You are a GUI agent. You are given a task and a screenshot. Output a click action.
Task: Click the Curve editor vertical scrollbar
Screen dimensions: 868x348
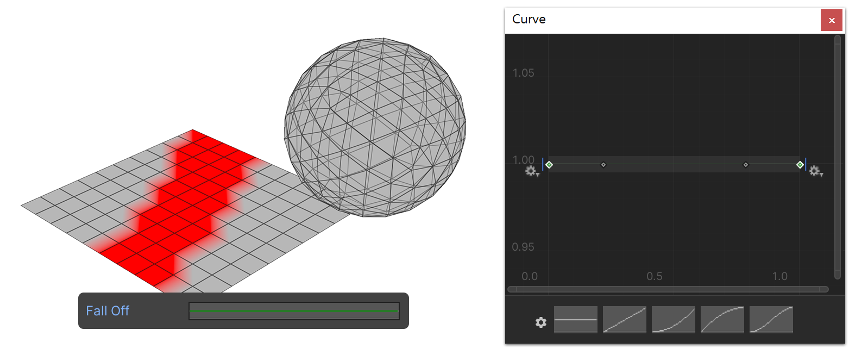[x=838, y=158]
